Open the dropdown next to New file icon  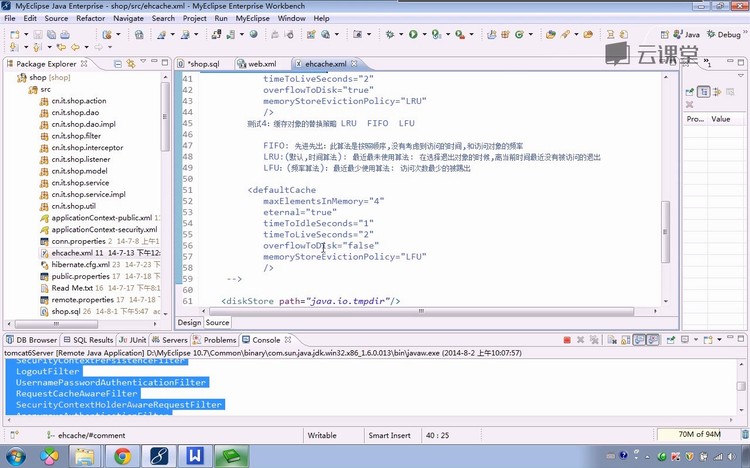(26, 34)
